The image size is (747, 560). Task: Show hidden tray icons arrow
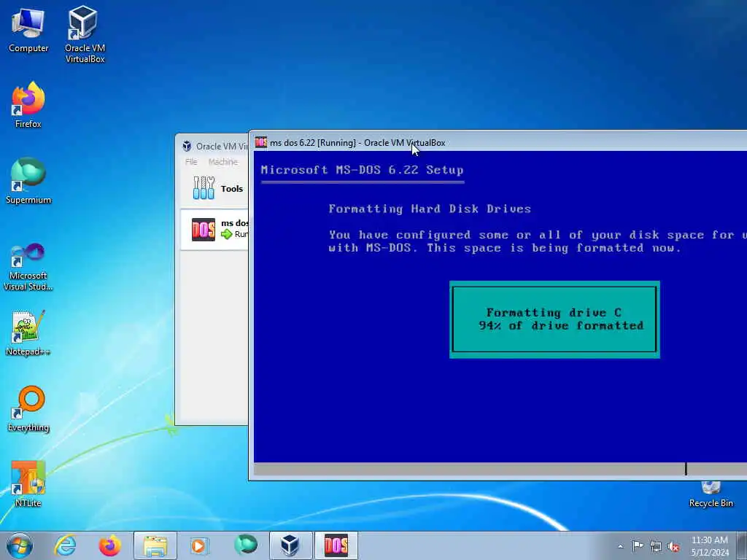pos(620,546)
